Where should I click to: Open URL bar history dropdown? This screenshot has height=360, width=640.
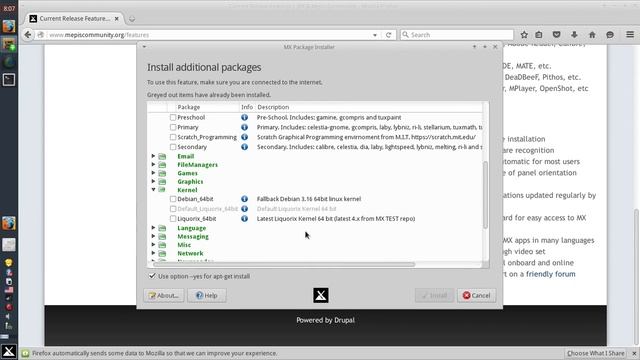[x=375, y=35]
